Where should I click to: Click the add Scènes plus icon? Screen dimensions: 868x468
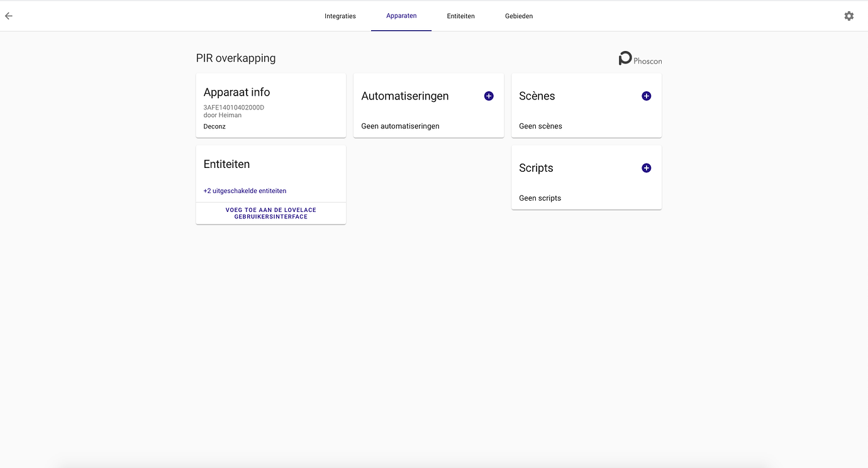point(646,96)
